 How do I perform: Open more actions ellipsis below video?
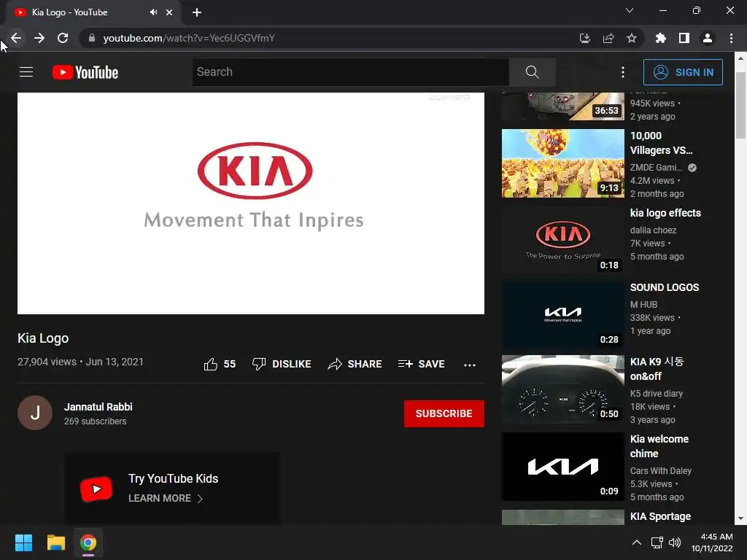point(470,365)
